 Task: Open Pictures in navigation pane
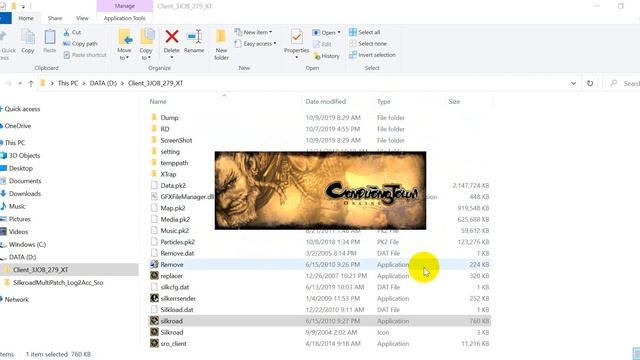[20, 219]
